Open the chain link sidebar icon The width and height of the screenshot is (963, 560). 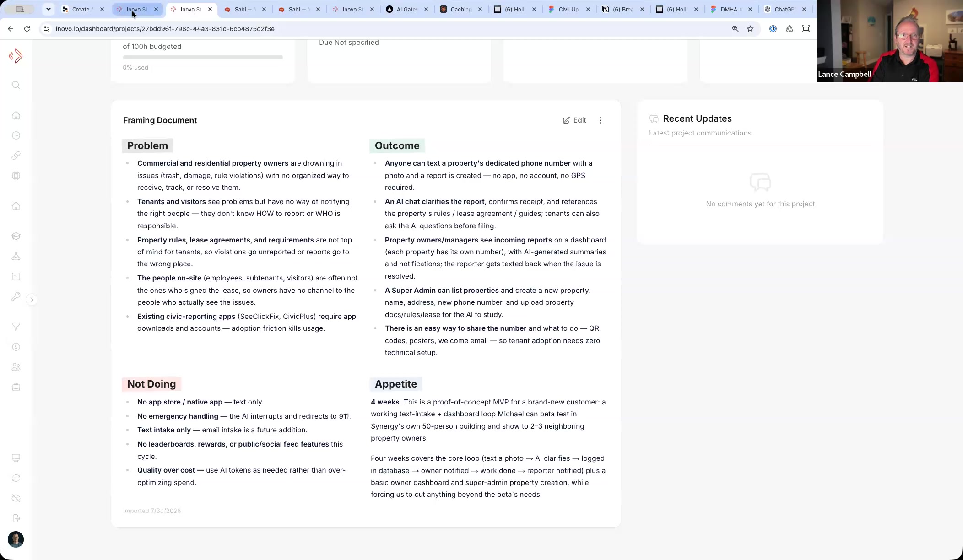click(16, 156)
